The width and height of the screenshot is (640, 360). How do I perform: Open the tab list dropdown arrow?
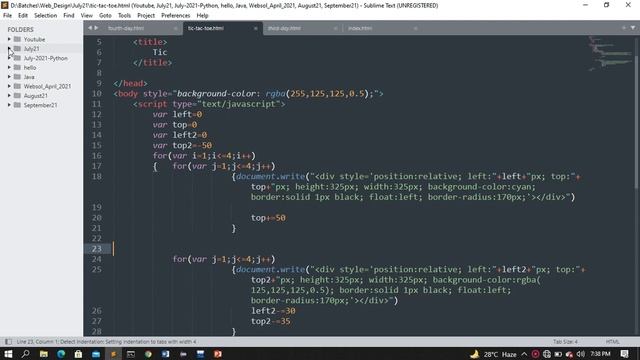pyautogui.click(x=633, y=28)
